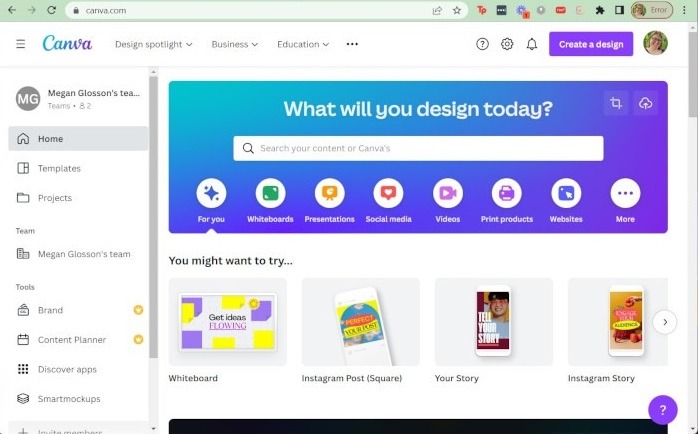Click the Instagram Story label

point(601,378)
